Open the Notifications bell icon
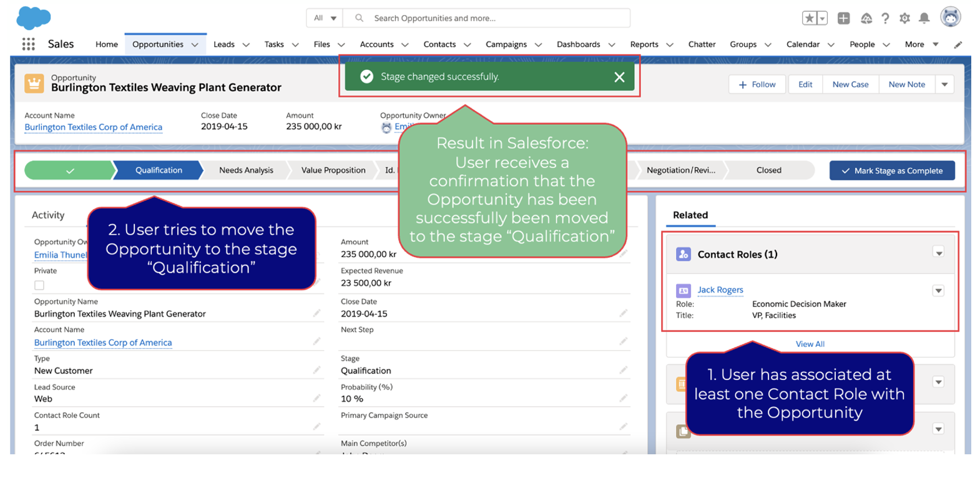Image resolution: width=980 pixels, height=478 pixels. pos(924,18)
